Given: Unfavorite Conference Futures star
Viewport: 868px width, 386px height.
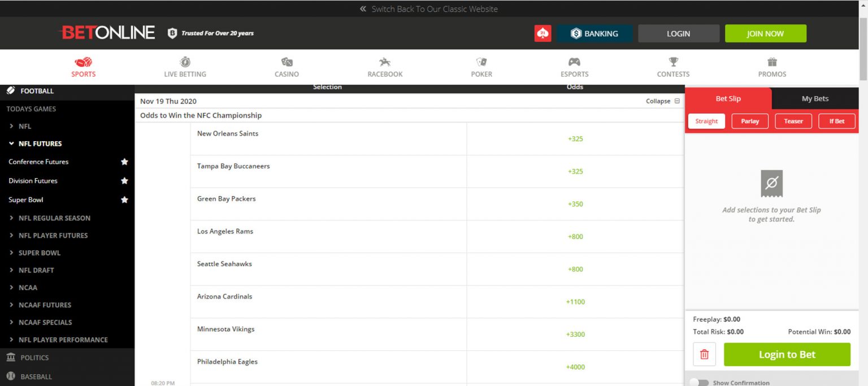Looking at the screenshot, I should pos(124,162).
